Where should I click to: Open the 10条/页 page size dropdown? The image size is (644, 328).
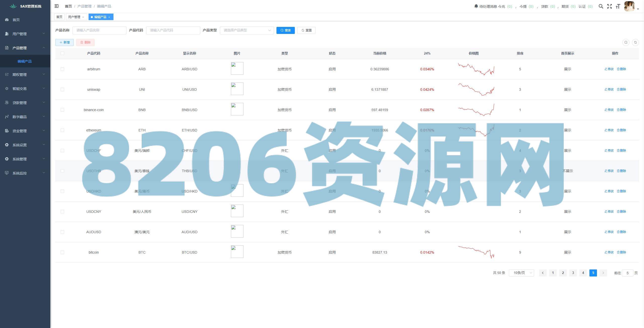[521, 273]
